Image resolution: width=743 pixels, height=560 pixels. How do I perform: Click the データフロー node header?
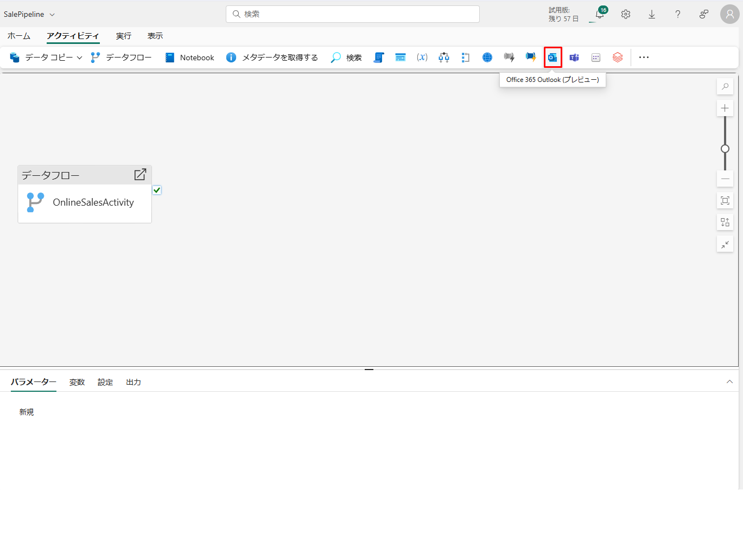[85, 175]
